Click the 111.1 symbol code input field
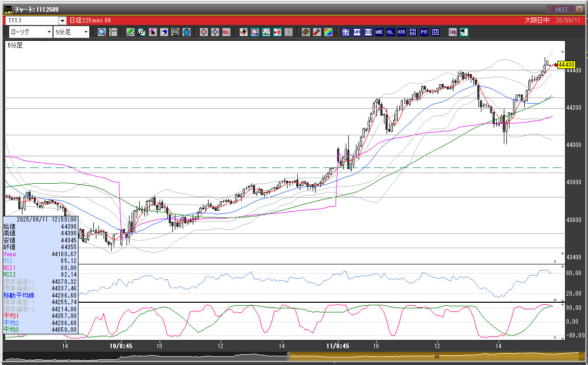 pos(32,20)
